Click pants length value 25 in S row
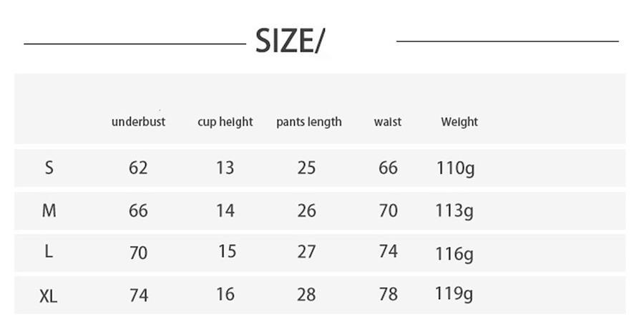The width and height of the screenshot is (644, 322). click(x=306, y=168)
